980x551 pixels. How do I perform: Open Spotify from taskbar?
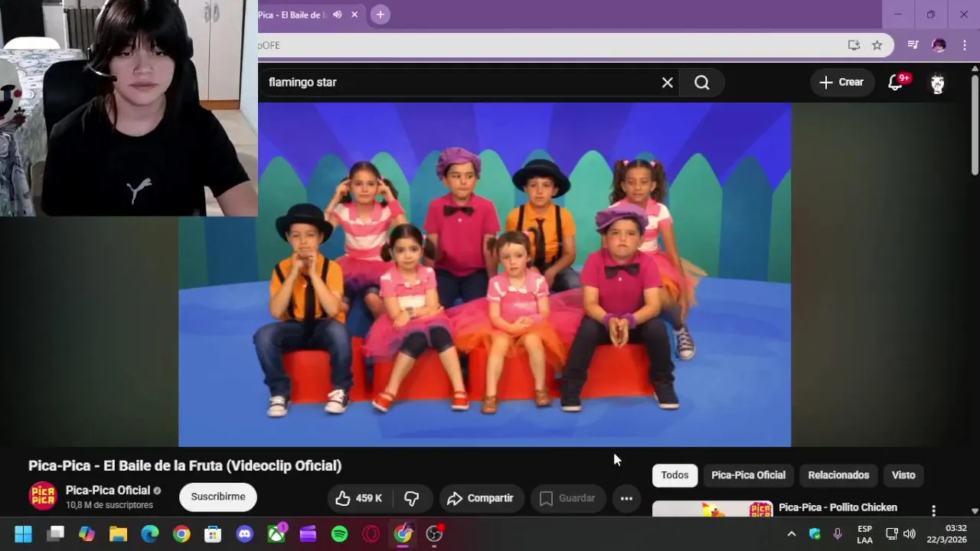[340, 534]
